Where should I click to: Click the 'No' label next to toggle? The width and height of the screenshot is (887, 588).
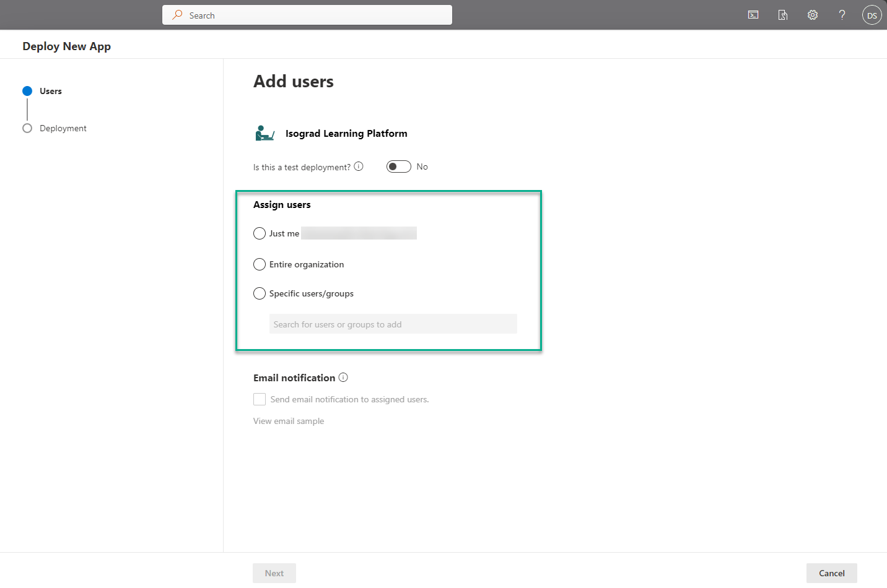pyautogui.click(x=422, y=166)
